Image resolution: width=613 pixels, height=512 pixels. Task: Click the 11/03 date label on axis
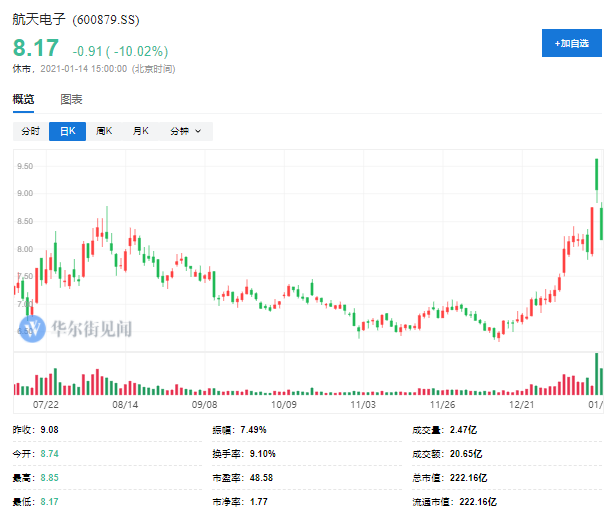(363, 405)
